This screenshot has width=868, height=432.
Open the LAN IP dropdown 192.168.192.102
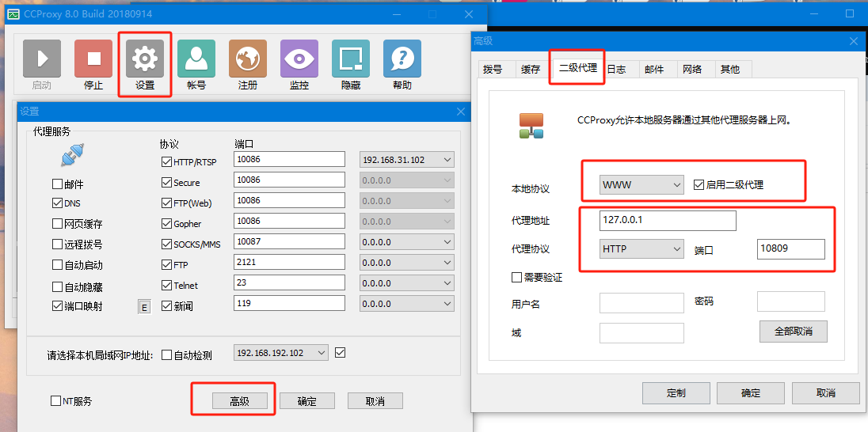click(x=281, y=352)
